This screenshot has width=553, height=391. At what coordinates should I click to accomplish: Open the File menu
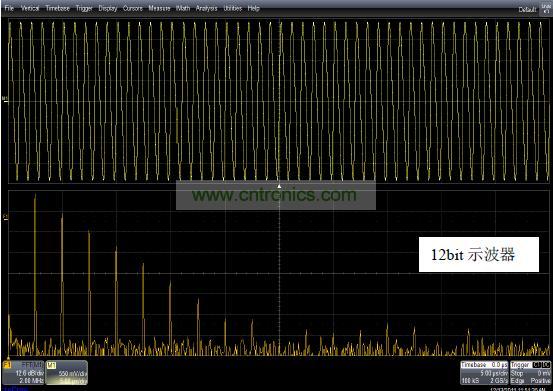click(9, 8)
